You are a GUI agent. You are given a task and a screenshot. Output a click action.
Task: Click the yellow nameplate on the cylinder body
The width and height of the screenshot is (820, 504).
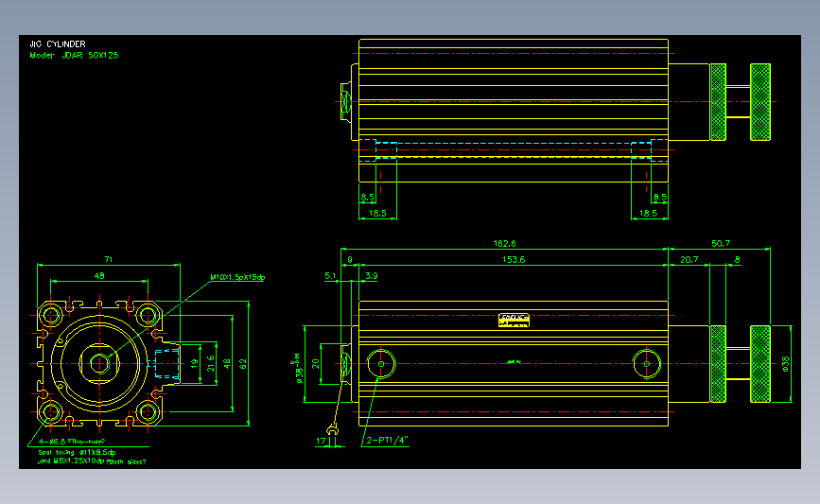pyautogui.click(x=514, y=320)
